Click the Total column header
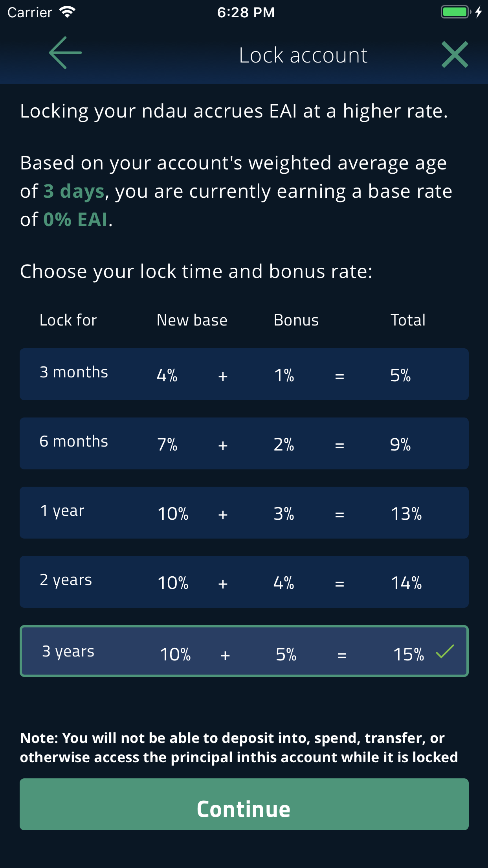488x868 pixels. tap(407, 320)
